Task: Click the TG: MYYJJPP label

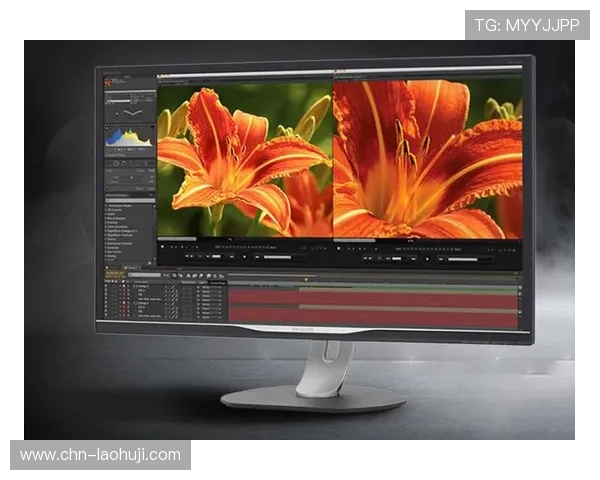Action: [x=527, y=24]
